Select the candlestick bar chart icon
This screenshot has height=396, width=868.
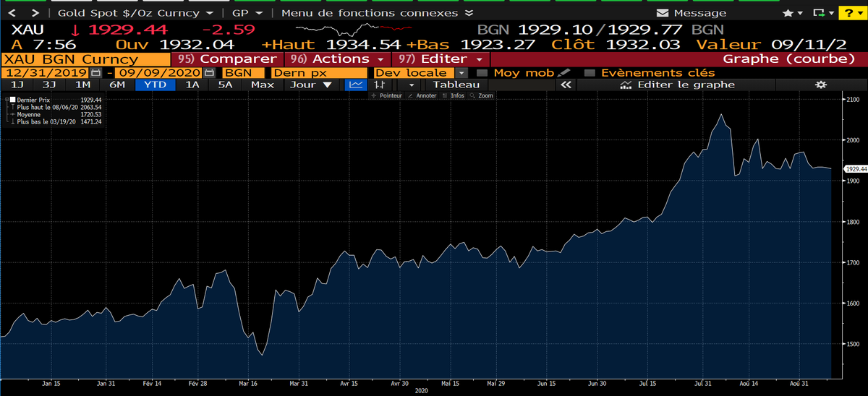[378, 85]
